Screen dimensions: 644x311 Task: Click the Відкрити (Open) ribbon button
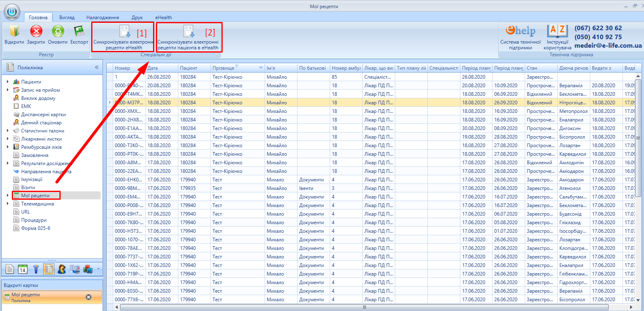pos(14,35)
